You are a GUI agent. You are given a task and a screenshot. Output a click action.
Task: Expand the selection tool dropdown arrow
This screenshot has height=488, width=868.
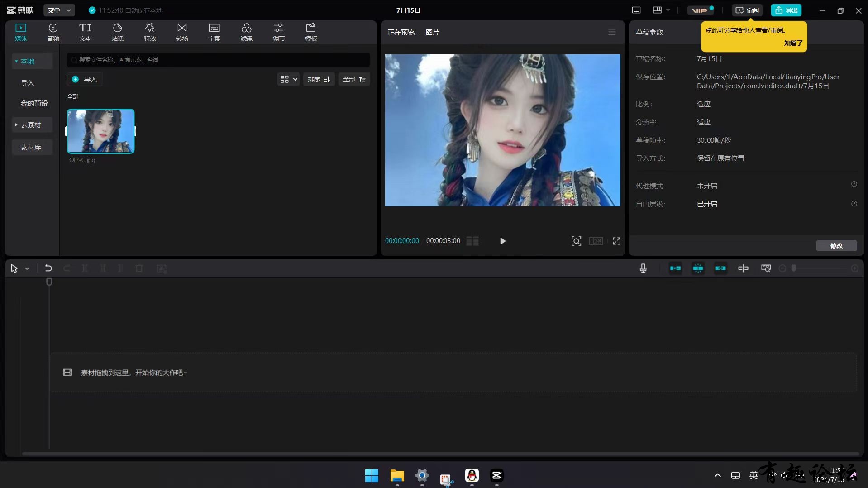coord(27,268)
